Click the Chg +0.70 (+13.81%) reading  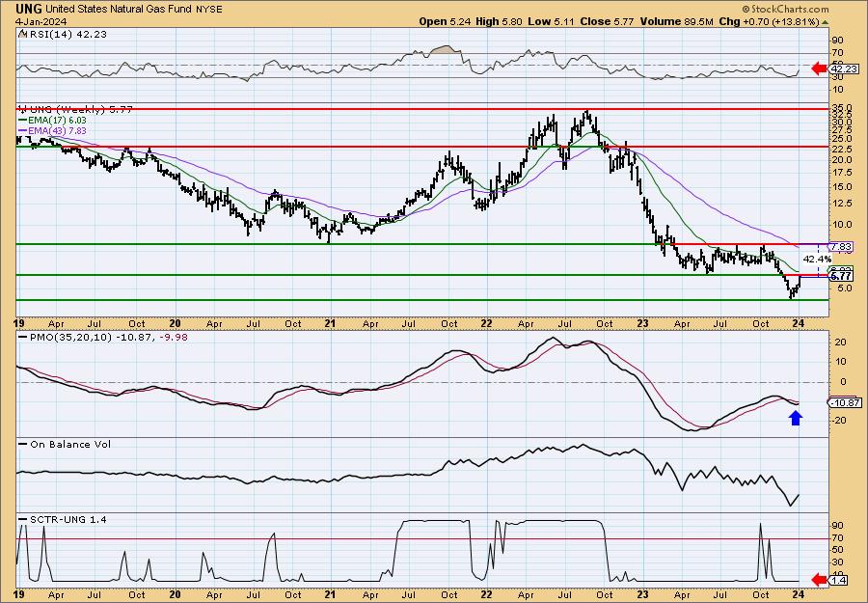[x=769, y=21]
